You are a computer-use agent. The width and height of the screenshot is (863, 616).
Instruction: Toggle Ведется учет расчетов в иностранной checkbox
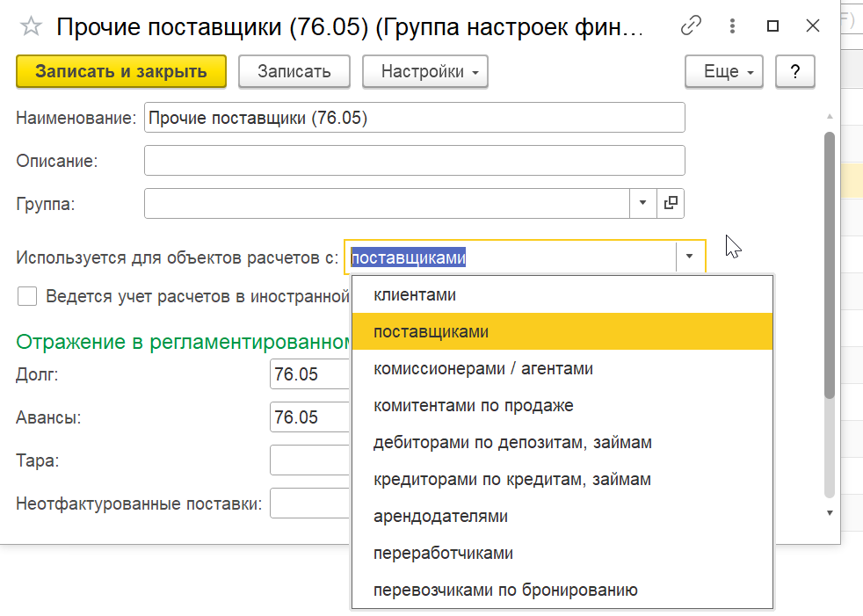coord(27,296)
